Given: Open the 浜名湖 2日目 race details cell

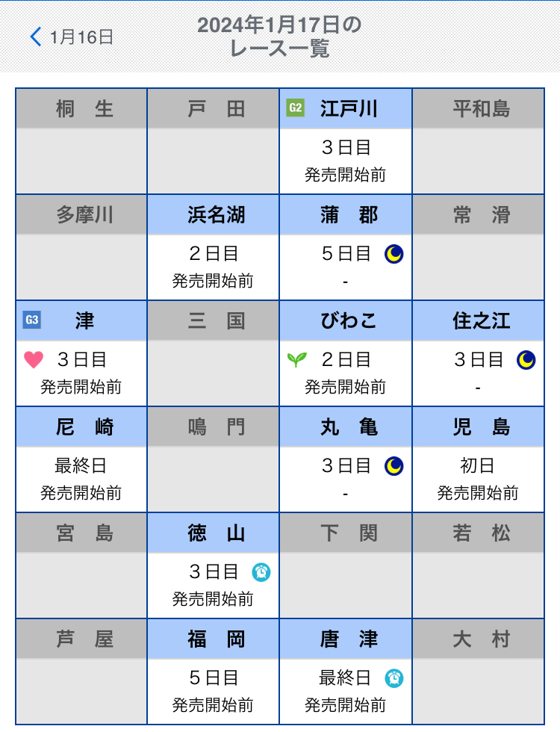Looking at the screenshot, I should coord(214,267).
